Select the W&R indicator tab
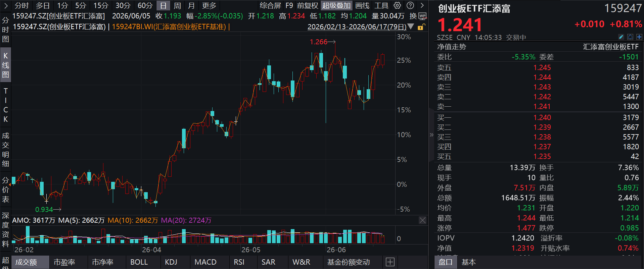The width and height of the screenshot is (644, 269). click(x=302, y=262)
